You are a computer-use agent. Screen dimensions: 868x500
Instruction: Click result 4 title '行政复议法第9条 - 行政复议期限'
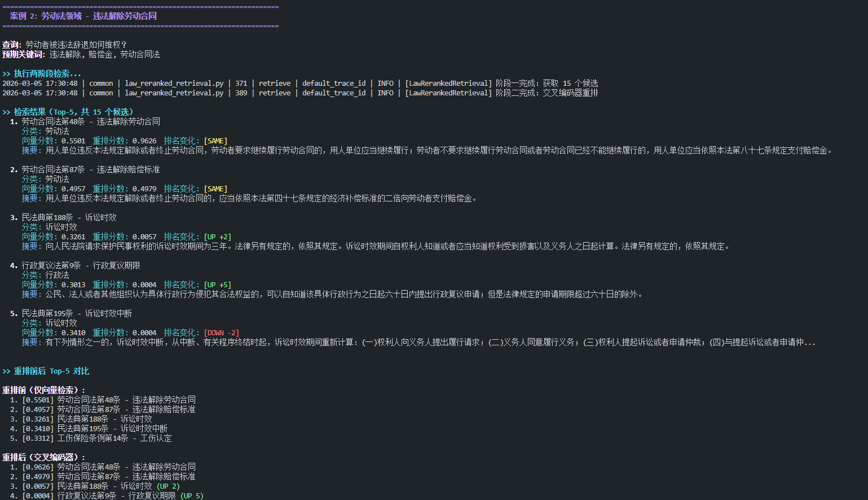81,265
